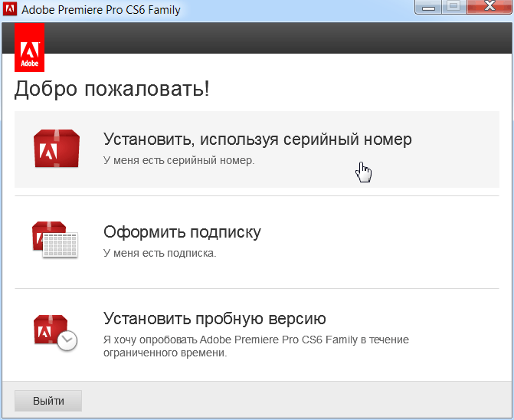This screenshot has width=514, height=420.
Task: Click the red Adobe box serial number icon
Action: (57, 149)
